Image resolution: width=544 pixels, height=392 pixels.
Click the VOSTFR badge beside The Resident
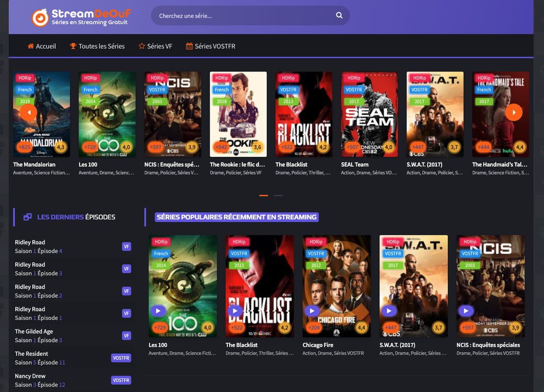(x=121, y=358)
